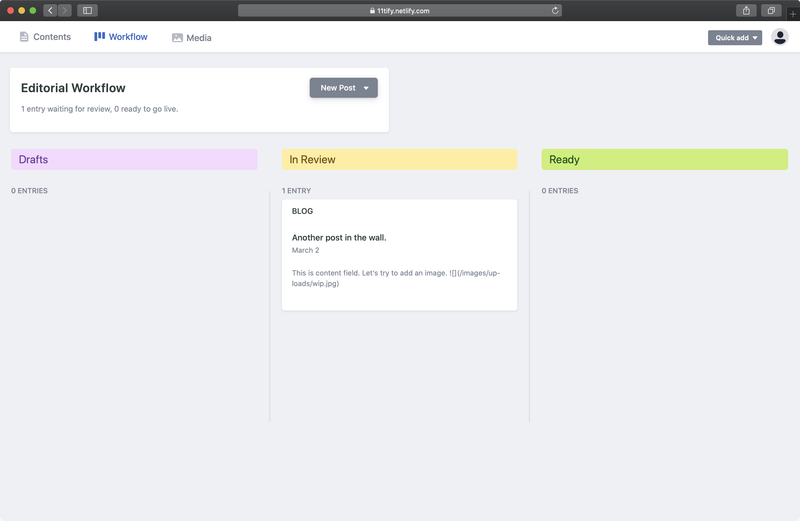800x521 pixels.
Task: Select the purple Drafts column header
Action: [x=134, y=159]
